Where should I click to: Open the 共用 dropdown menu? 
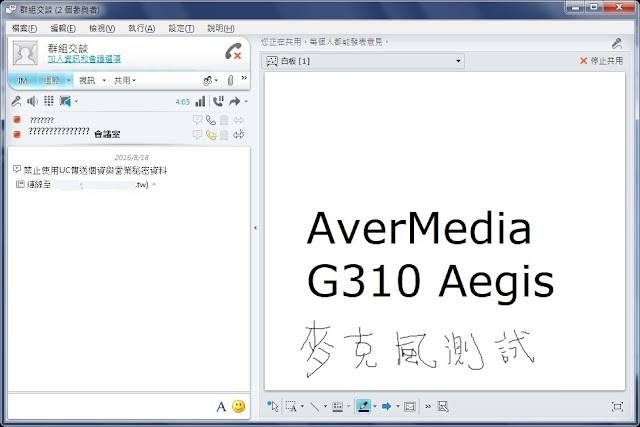tap(124, 80)
